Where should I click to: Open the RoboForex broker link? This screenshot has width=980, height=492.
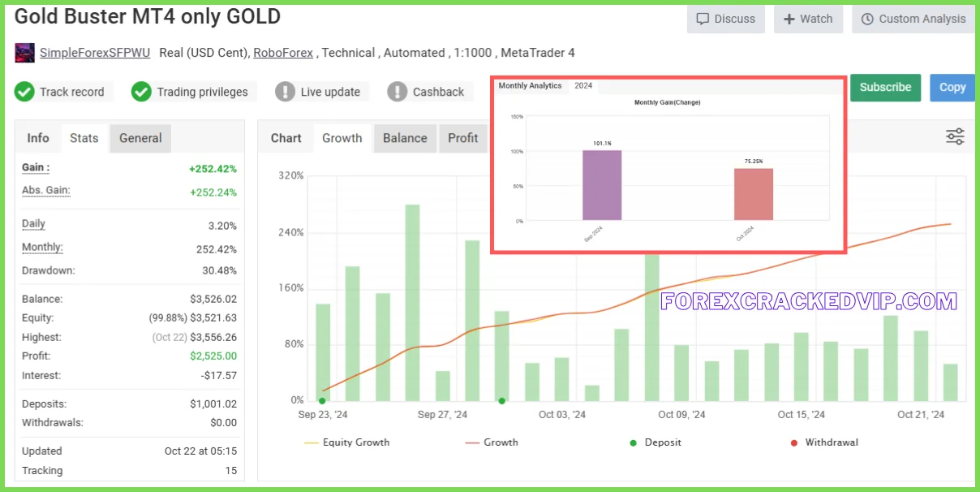(x=284, y=53)
